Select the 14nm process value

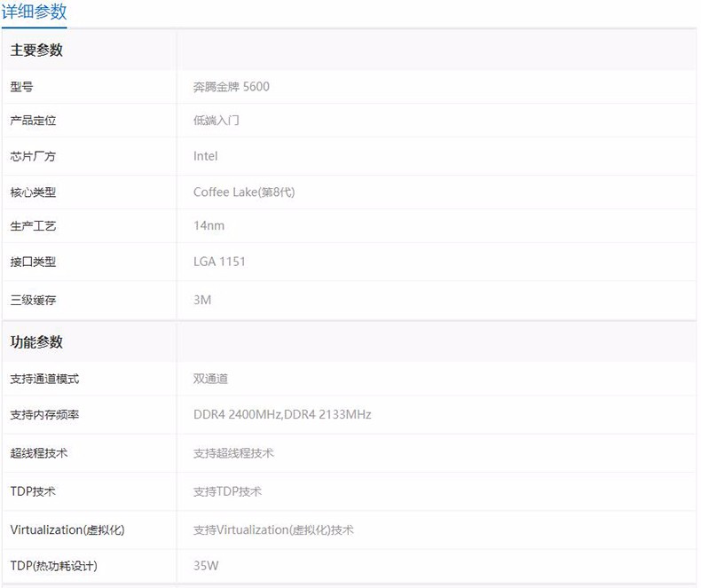209,225
